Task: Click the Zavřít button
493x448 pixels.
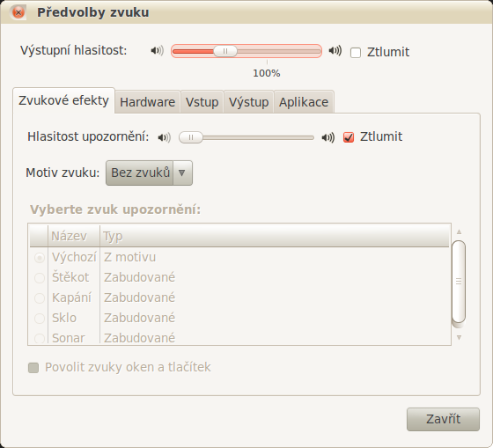Action: click(x=443, y=419)
